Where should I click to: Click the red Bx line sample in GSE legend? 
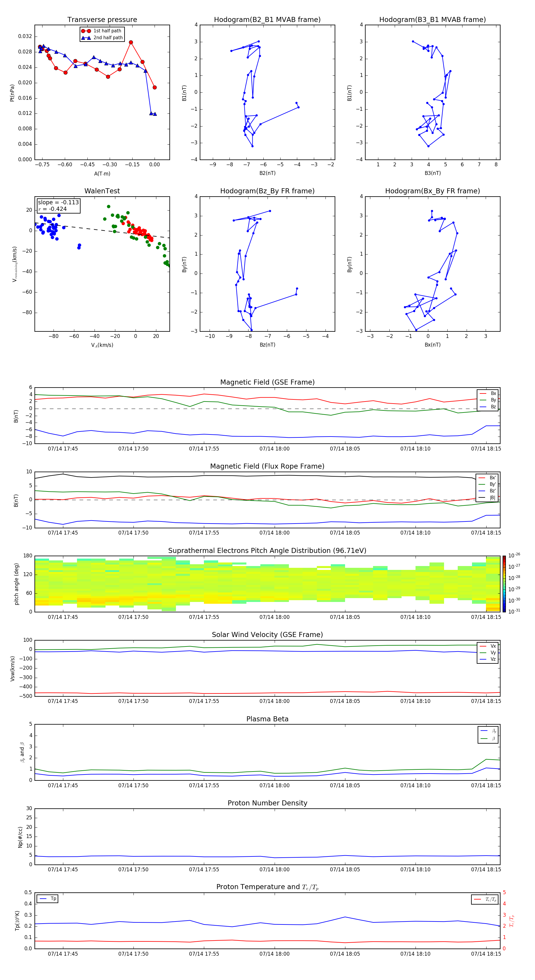482,393
